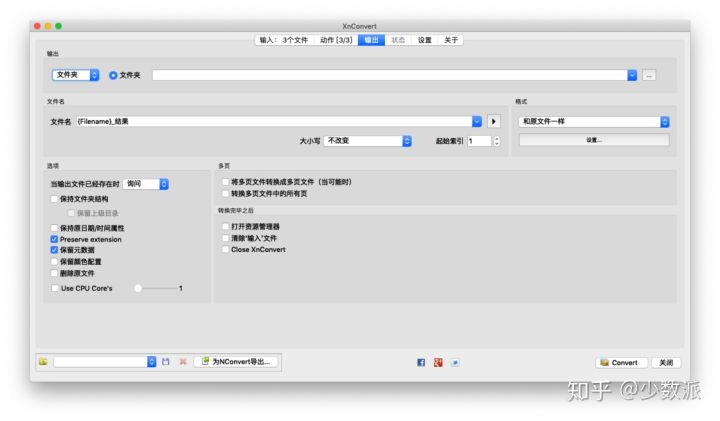The width and height of the screenshot is (720, 421).
Task: Select the 输出 tab
Action: [x=371, y=40]
